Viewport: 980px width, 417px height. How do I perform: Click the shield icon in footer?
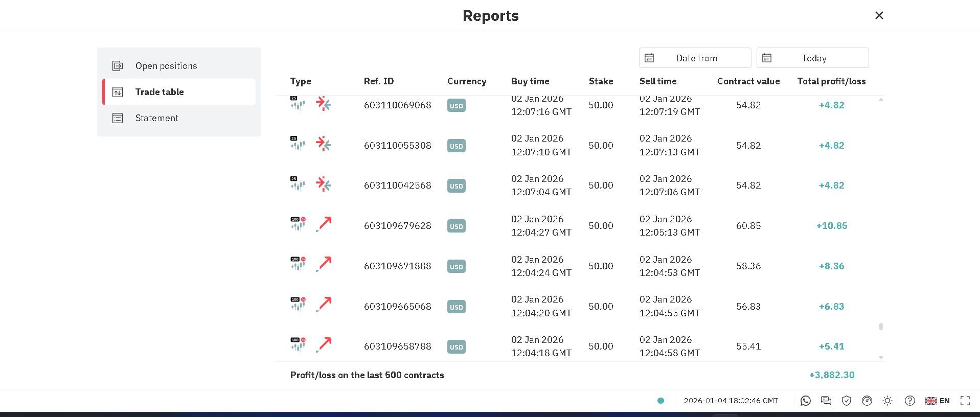point(847,401)
